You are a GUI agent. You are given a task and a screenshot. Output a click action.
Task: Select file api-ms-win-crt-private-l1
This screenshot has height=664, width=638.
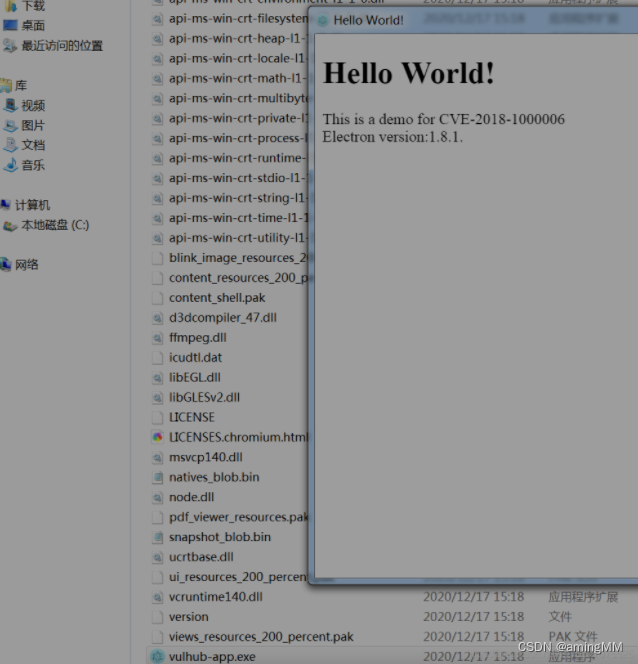tap(238, 118)
